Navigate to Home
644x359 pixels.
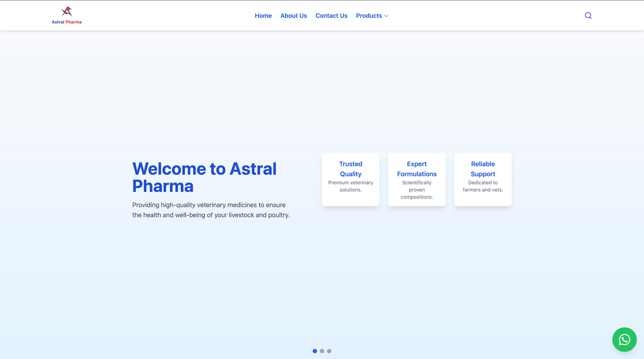point(263,15)
